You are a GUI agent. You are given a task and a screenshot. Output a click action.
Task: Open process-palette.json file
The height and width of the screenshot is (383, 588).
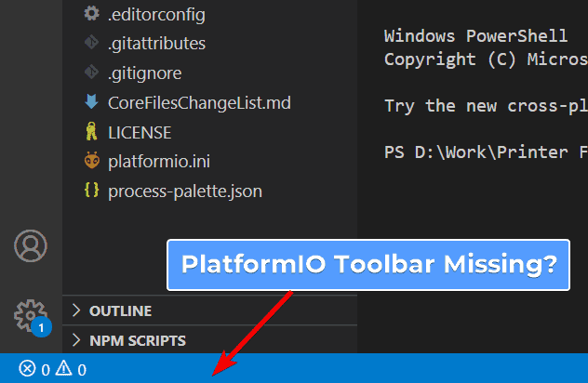(x=185, y=191)
